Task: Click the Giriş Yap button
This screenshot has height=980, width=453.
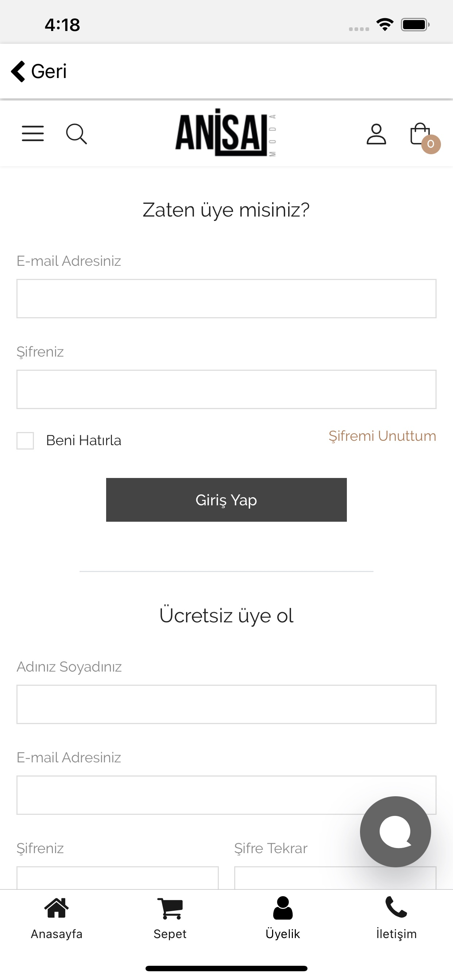Action: tap(226, 499)
